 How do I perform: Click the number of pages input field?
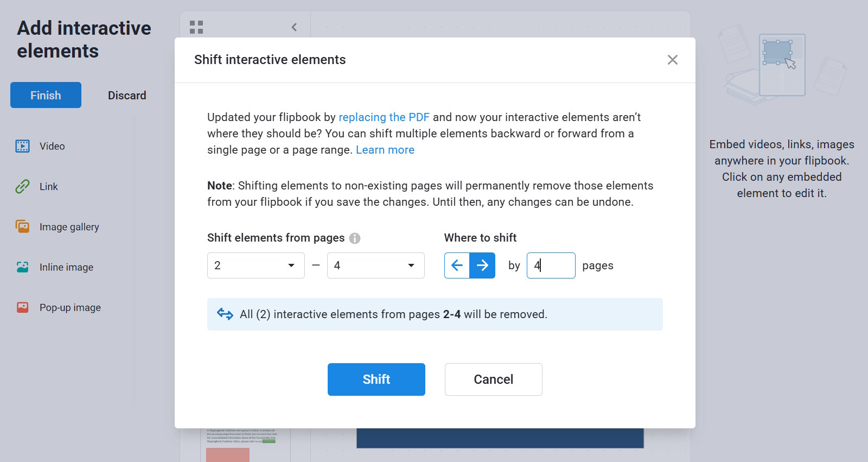[x=551, y=265]
